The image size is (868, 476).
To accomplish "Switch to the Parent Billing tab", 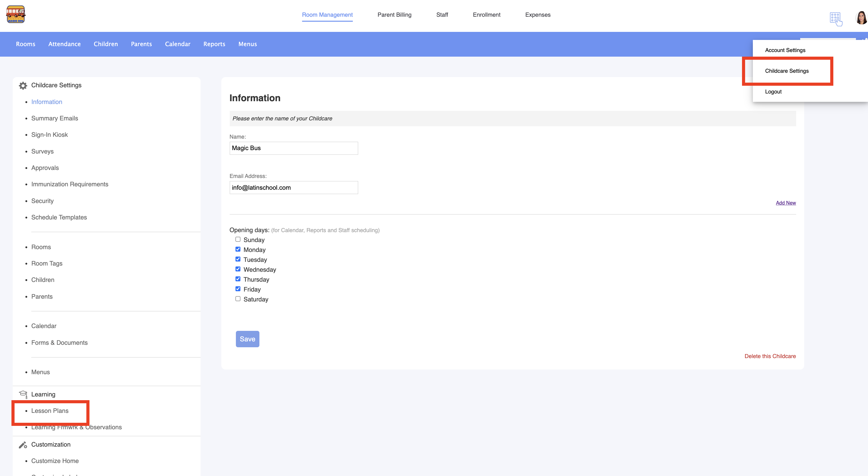I will [394, 15].
